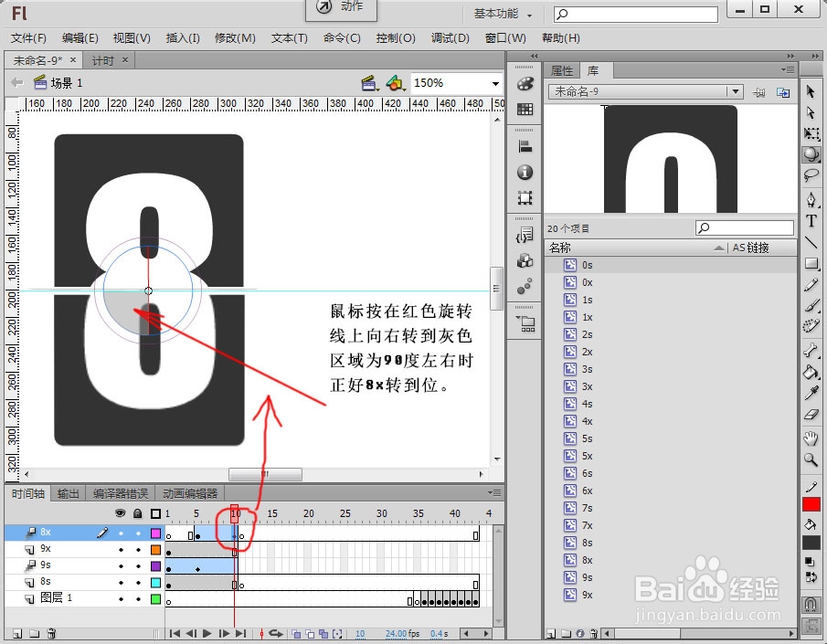
Task: Switch to the 库 tab
Action: tap(592, 69)
